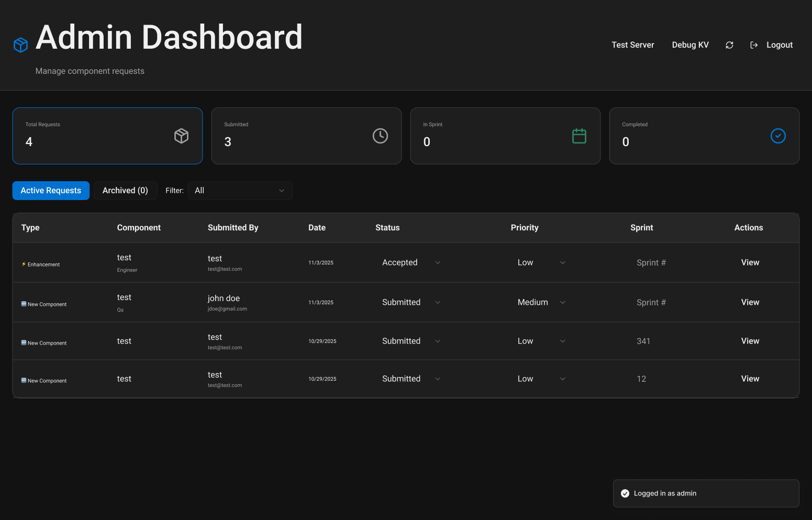Open the Medium priority dropdown

click(x=562, y=302)
